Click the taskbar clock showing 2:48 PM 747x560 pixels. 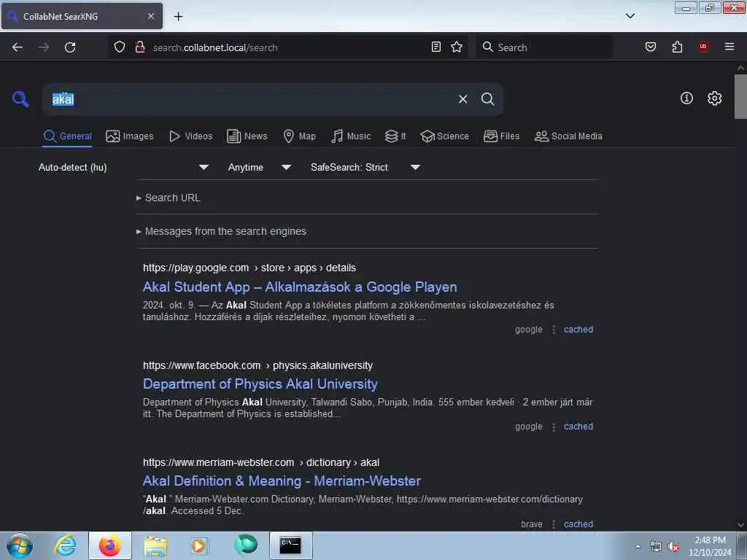(x=710, y=546)
